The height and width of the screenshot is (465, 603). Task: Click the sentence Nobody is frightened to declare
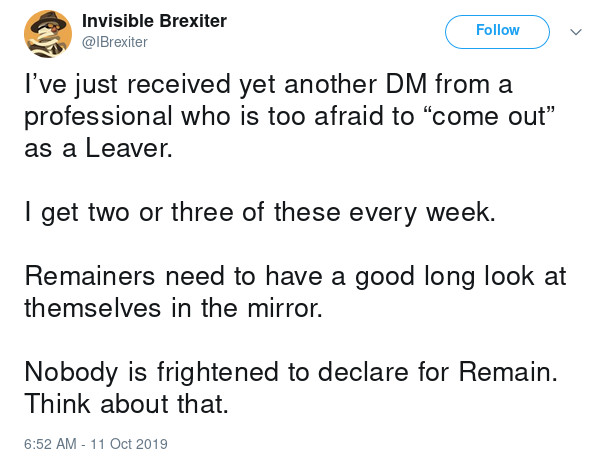(291, 372)
